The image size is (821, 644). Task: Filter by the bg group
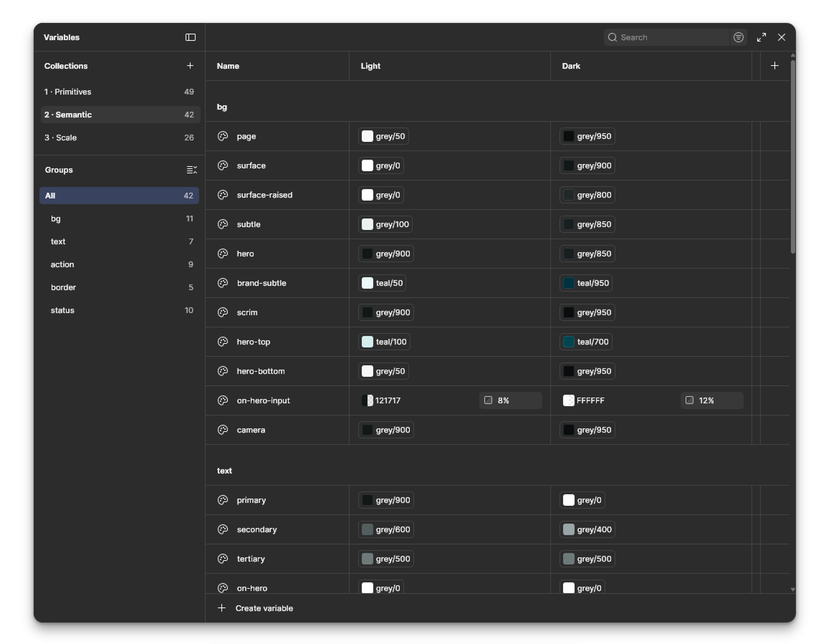point(119,219)
